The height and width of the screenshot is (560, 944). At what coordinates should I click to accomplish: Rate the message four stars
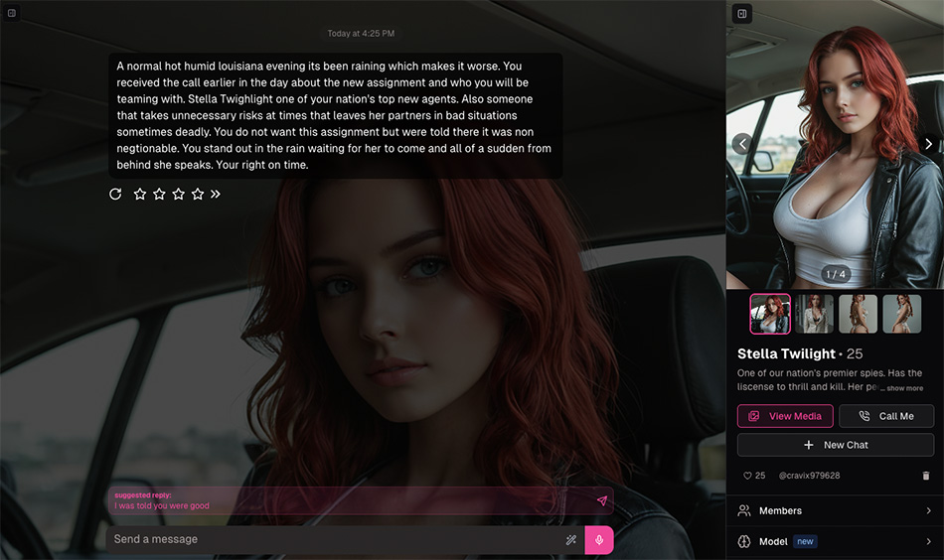[x=197, y=194]
